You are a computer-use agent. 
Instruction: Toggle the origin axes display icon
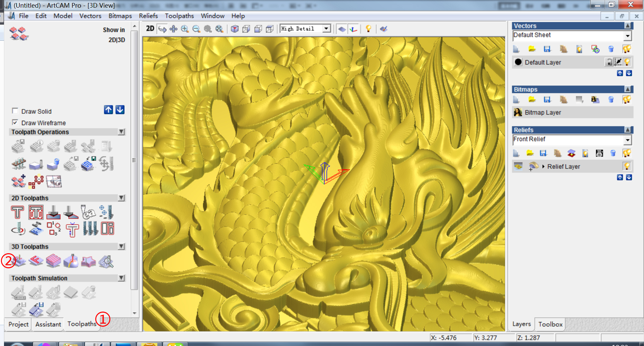point(353,29)
